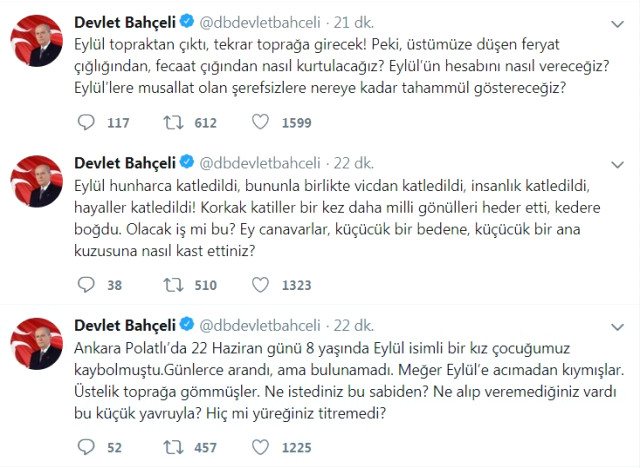Open the second tweet's profile avatar
This screenshot has height=468, width=640.
point(36,184)
